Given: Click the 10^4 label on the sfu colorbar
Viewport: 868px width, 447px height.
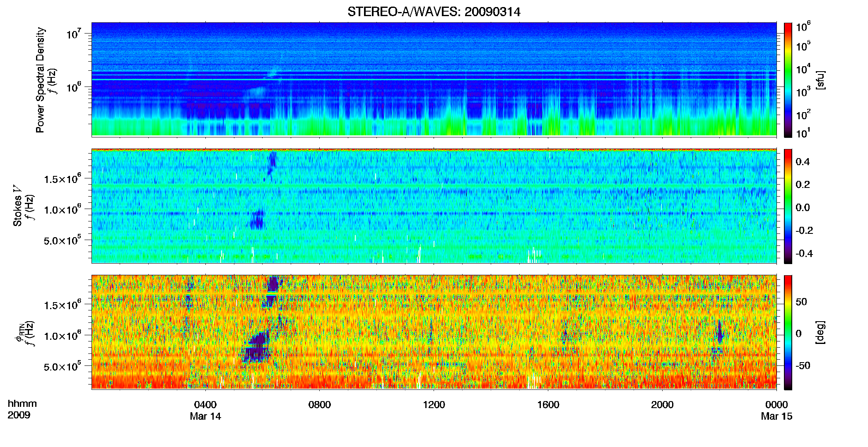Looking at the screenshot, I should 803,69.
